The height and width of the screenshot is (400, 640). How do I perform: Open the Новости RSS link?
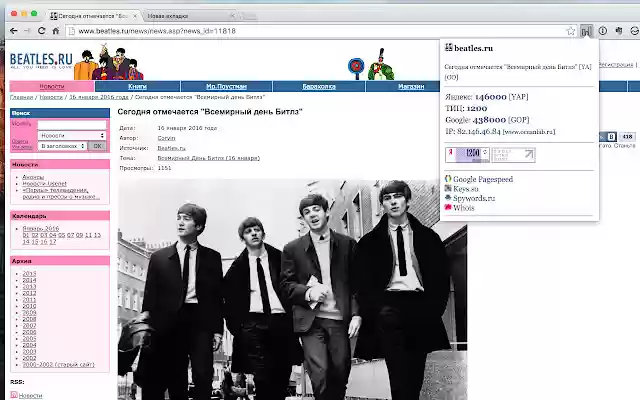coord(31,395)
